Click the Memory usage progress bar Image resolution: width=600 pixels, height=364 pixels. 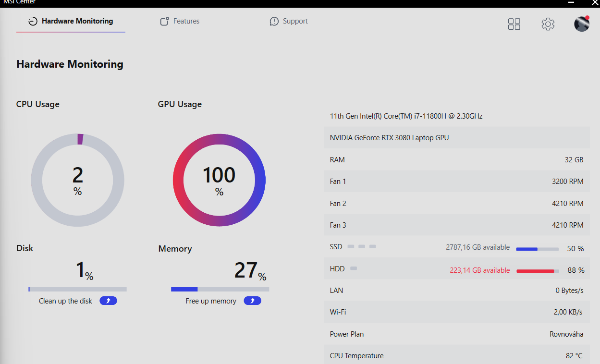[220, 290]
